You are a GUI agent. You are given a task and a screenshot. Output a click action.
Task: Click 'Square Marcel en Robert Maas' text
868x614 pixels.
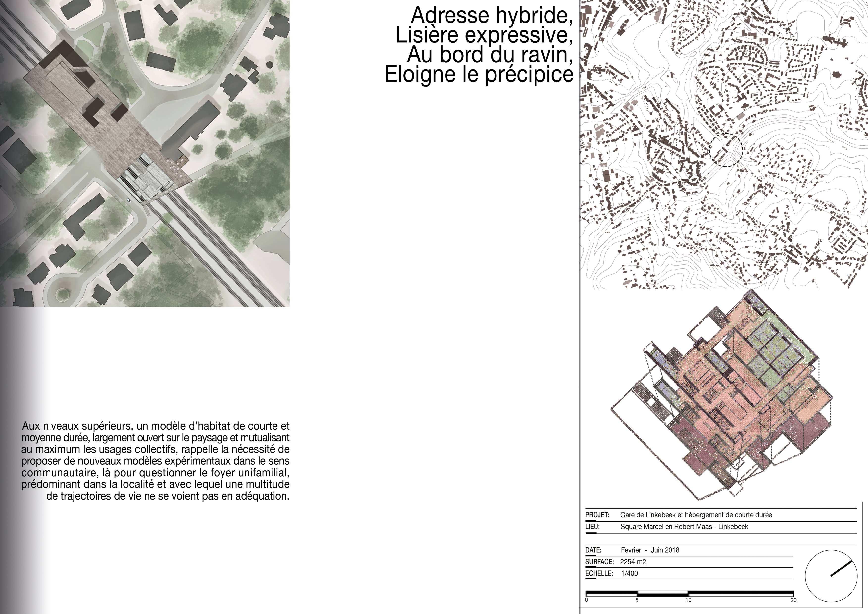pyautogui.click(x=684, y=527)
